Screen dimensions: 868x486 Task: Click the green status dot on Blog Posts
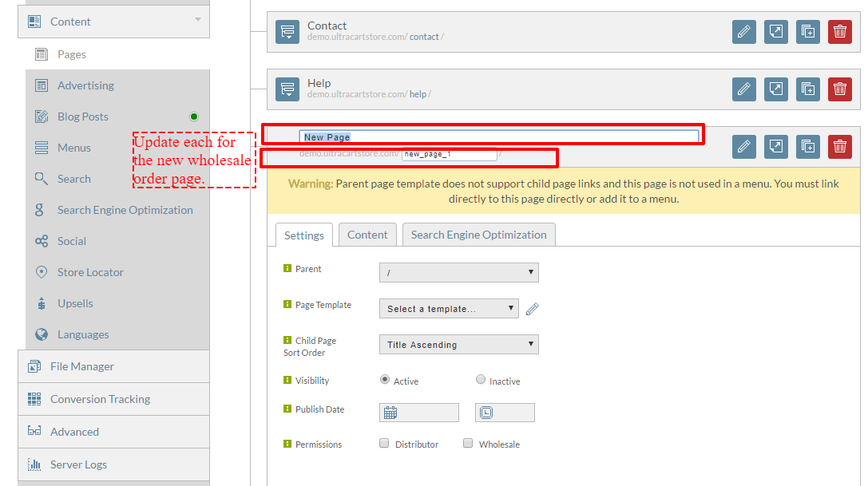click(194, 117)
